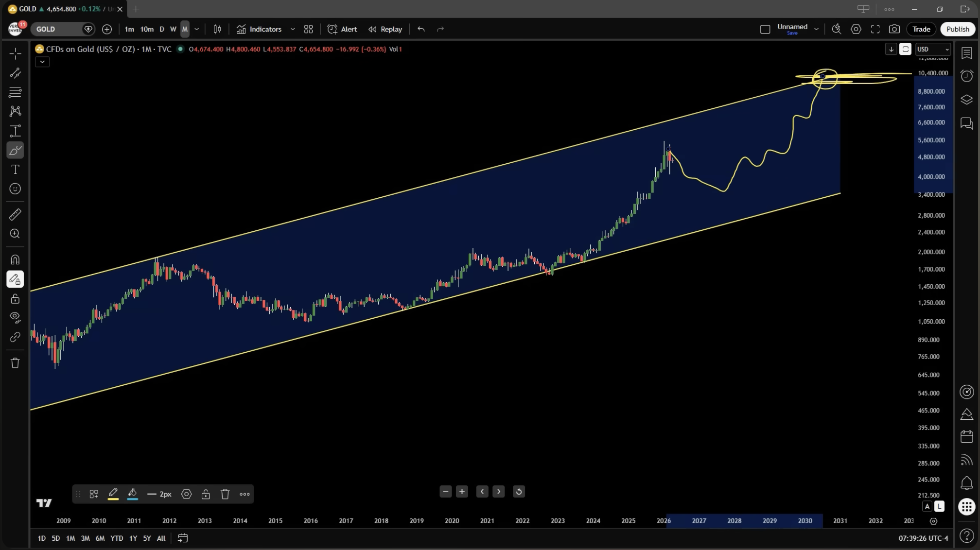
Task: Toggle hide all drawings eye icon
Action: pos(15,317)
